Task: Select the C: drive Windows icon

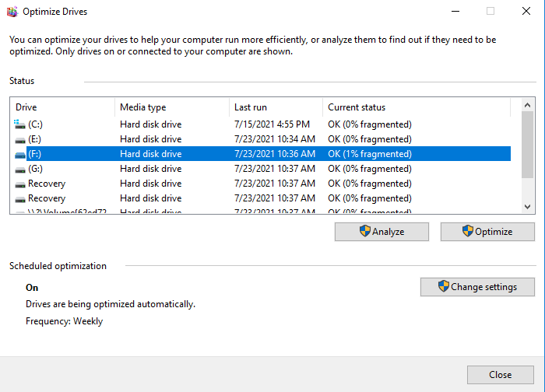Action: click(20, 124)
